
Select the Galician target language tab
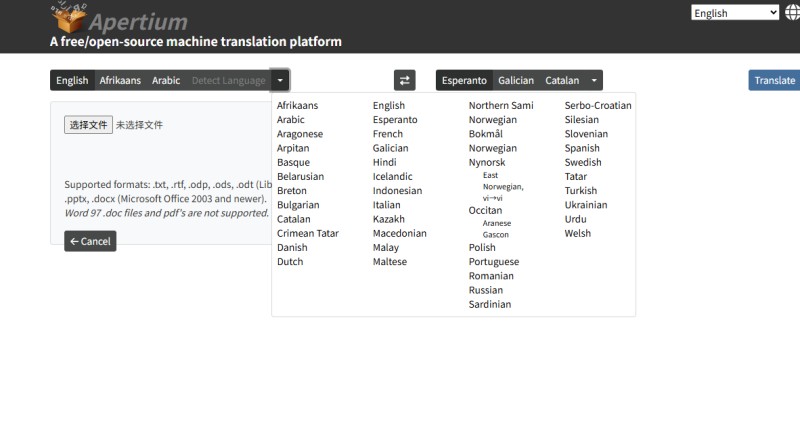coord(516,80)
